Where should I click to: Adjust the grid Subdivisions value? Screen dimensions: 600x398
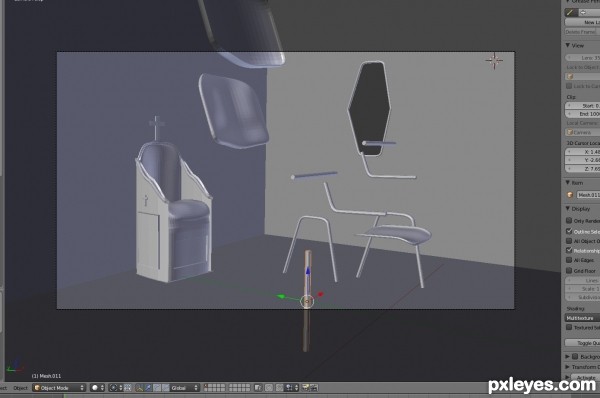point(582,297)
